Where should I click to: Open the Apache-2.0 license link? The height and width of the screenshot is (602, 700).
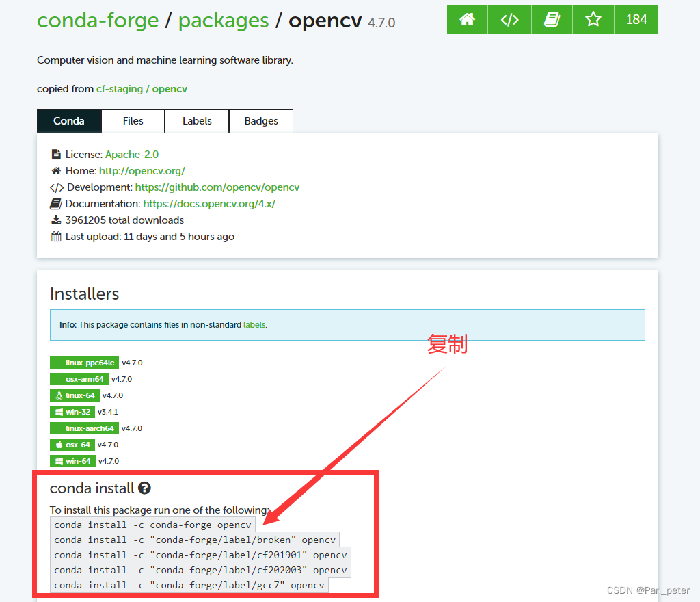pyautogui.click(x=132, y=155)
